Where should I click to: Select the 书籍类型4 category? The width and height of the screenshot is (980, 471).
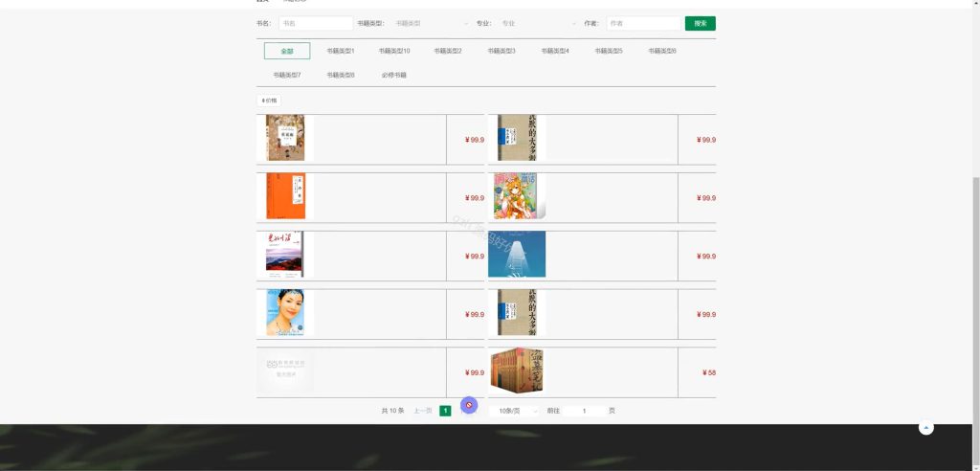coord(555,52)
